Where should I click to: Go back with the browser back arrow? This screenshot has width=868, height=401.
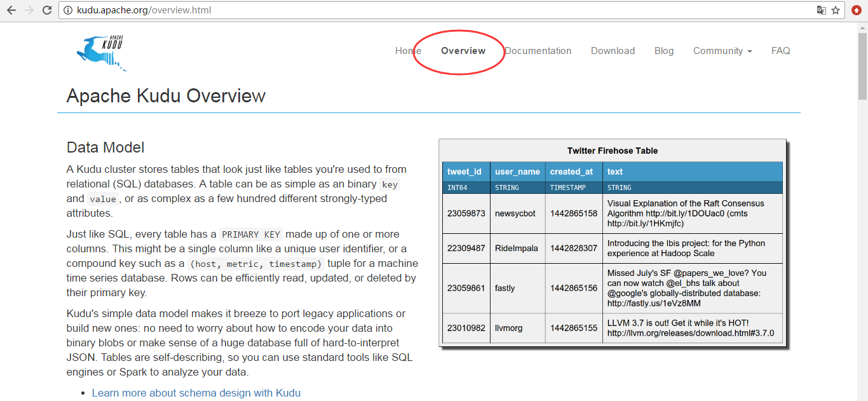11,10
